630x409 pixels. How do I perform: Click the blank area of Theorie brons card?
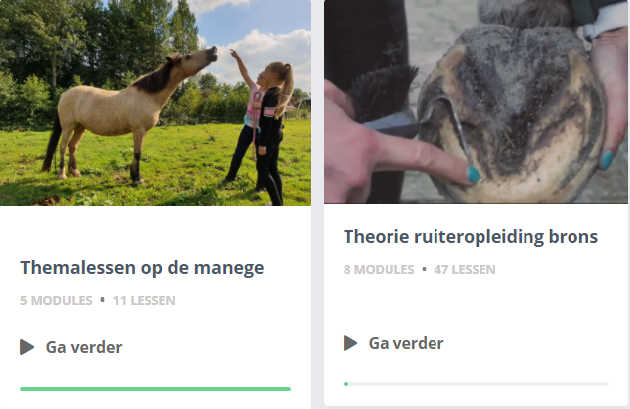point(476,303)
